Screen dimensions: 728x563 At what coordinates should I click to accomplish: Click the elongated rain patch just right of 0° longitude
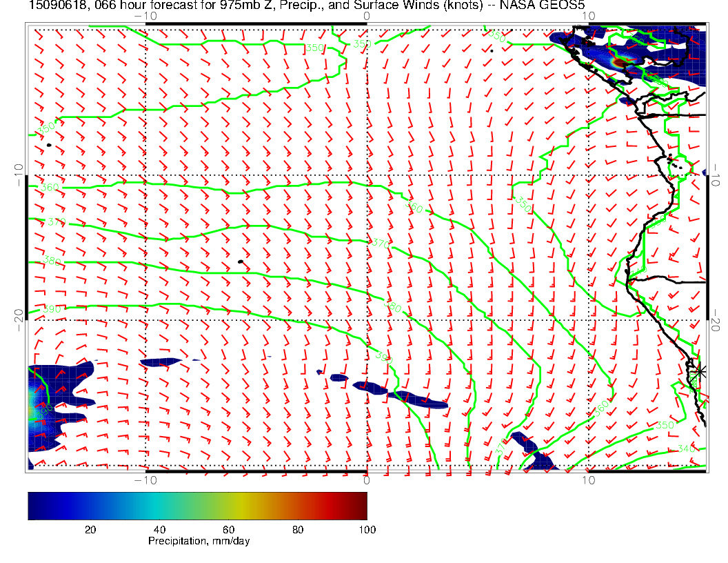(418, 398)
